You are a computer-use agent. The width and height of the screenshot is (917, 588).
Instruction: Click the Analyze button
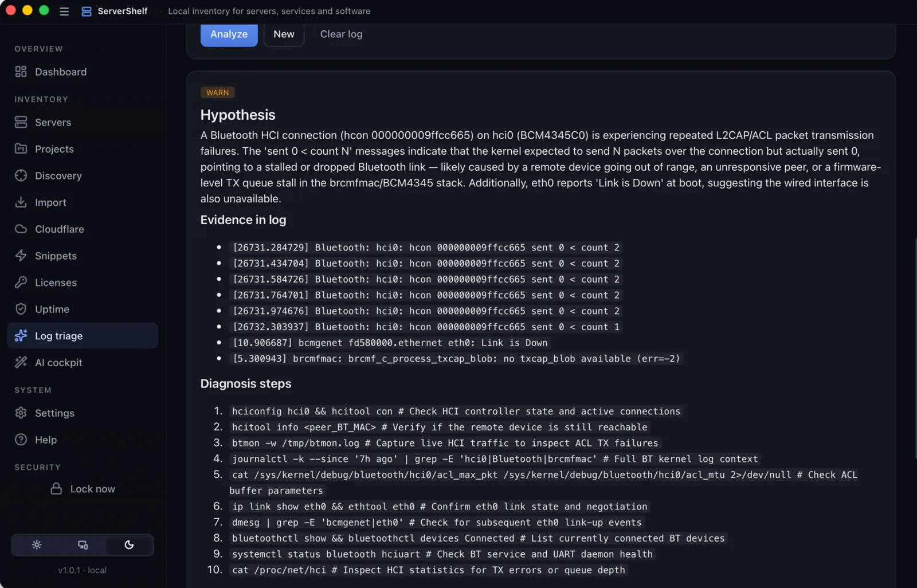coord(229,34)
